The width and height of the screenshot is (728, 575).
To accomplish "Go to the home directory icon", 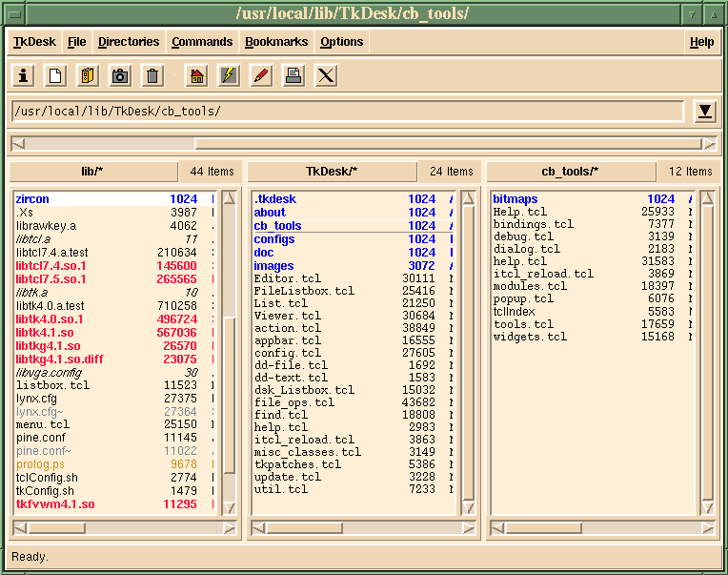I will (x=196, y=75).
